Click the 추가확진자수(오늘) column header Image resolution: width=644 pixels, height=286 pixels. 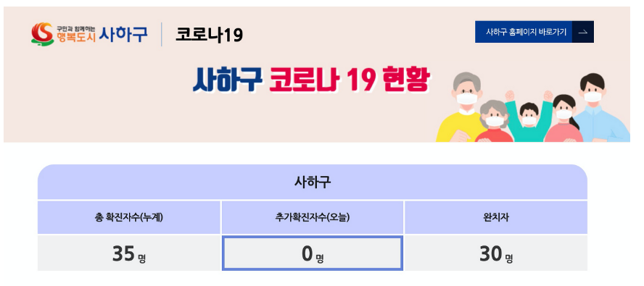[x=312, y=217]
